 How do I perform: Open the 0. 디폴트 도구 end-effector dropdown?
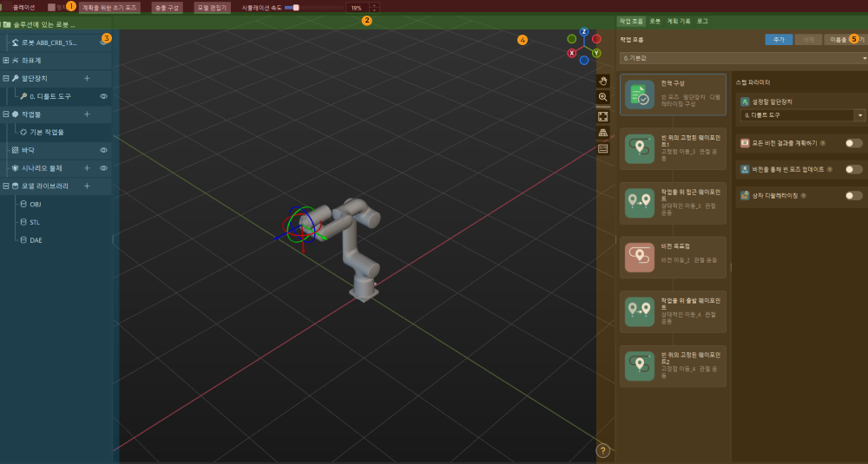[x=803, y=115]
